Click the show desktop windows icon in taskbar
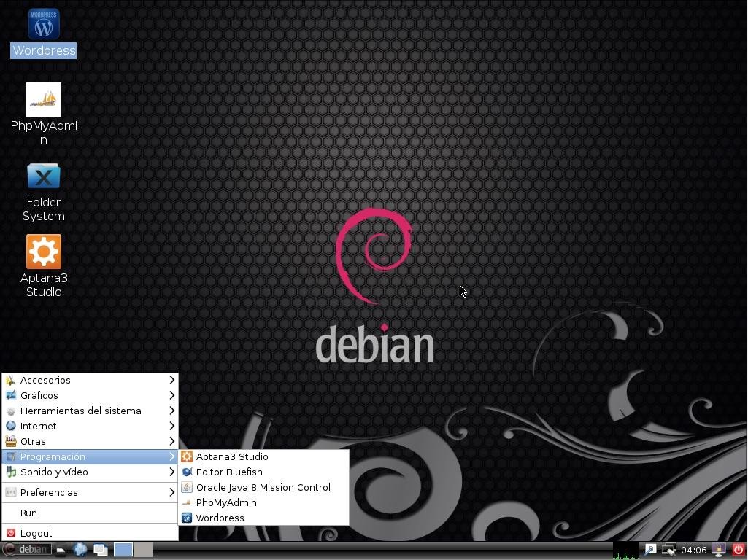Screen dimensions: 748x560 click(x=100, y=550)
